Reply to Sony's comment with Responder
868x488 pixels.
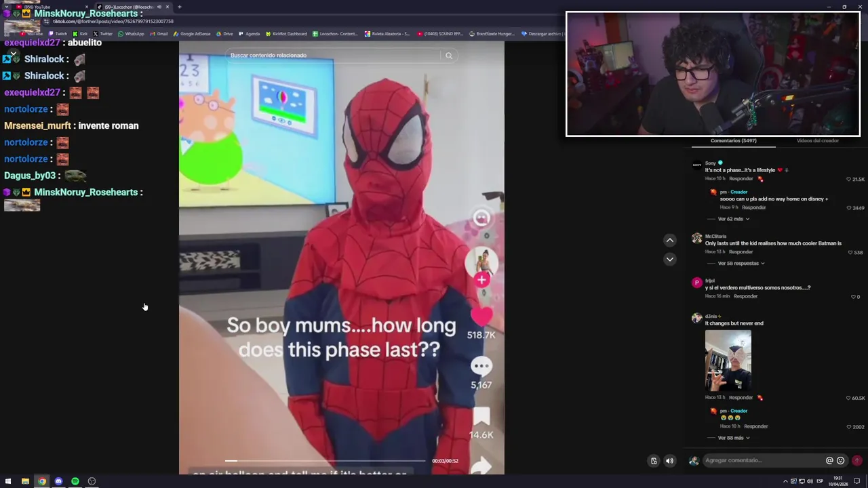point(741,179)
